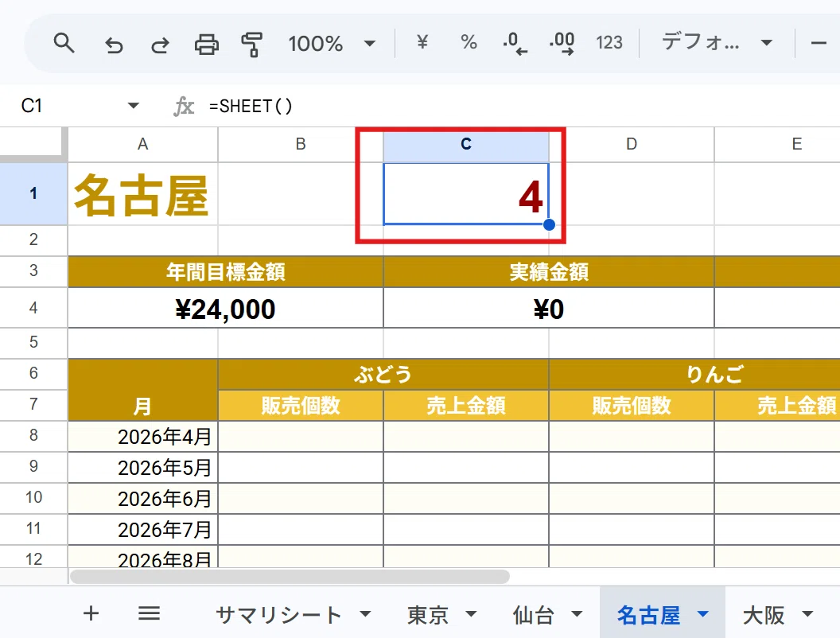Screen dimensions: 840x638
Task: Print the spreadsheet
Action: 206,44
